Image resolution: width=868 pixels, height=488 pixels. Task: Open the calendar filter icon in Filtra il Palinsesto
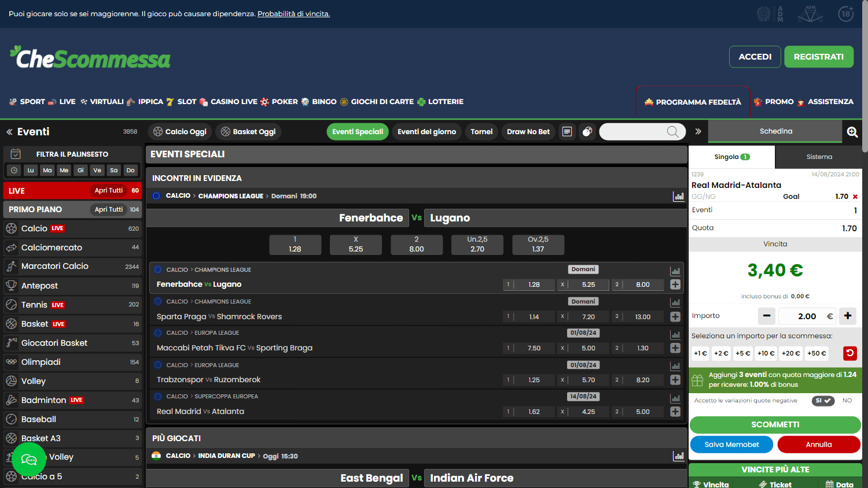(x=16, y=154)
